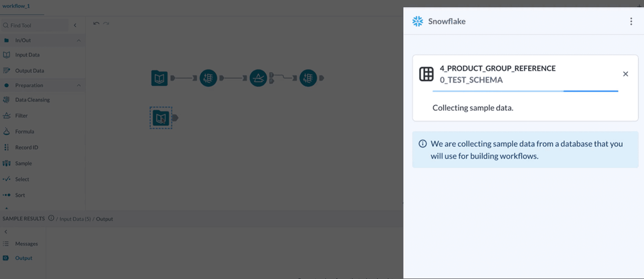Collapse the tool palette sidebar

click(x=75, y=25)
